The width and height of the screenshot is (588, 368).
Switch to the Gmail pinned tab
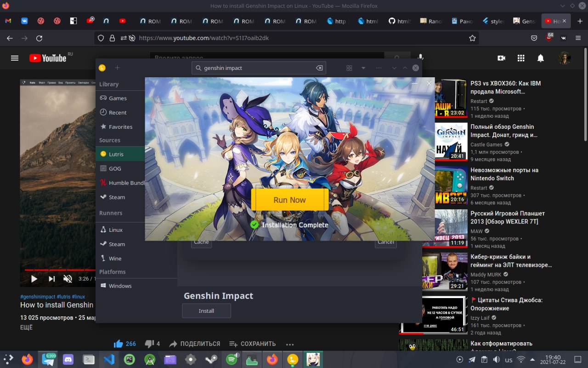coord(8,21)
